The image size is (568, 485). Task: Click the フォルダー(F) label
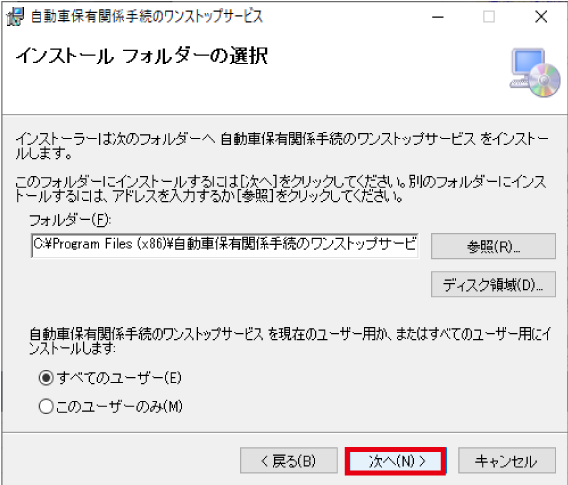coord(70,220)
